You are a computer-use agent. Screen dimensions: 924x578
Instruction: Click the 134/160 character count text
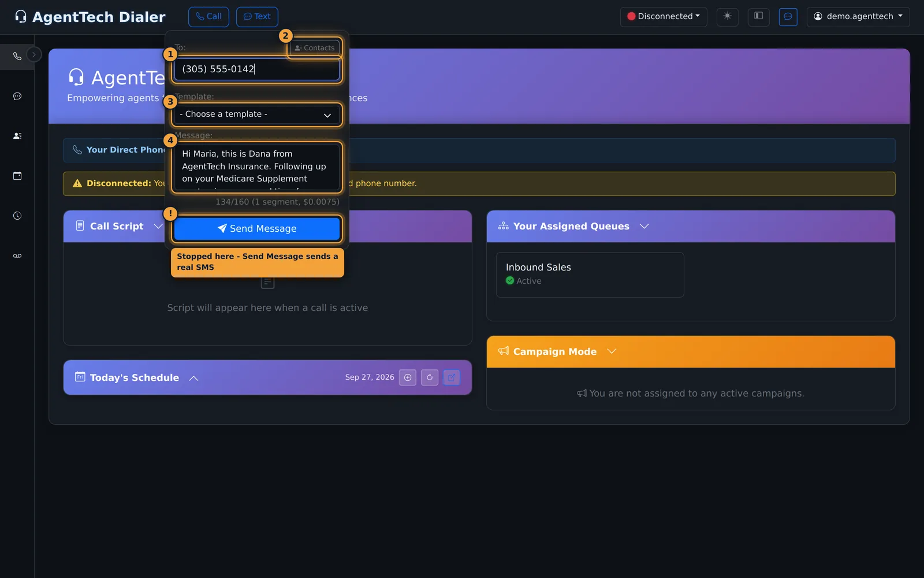tap(277, 202)
